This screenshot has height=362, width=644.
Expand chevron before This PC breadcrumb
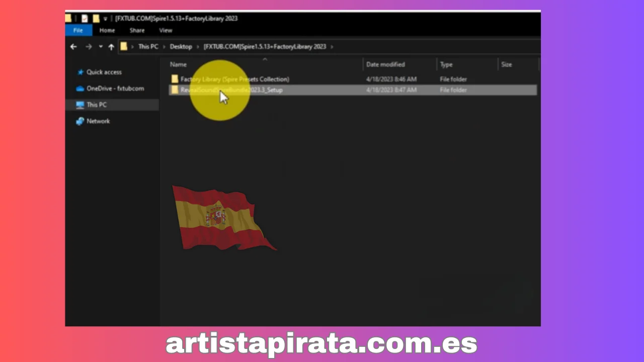click(x=133, y=46)
